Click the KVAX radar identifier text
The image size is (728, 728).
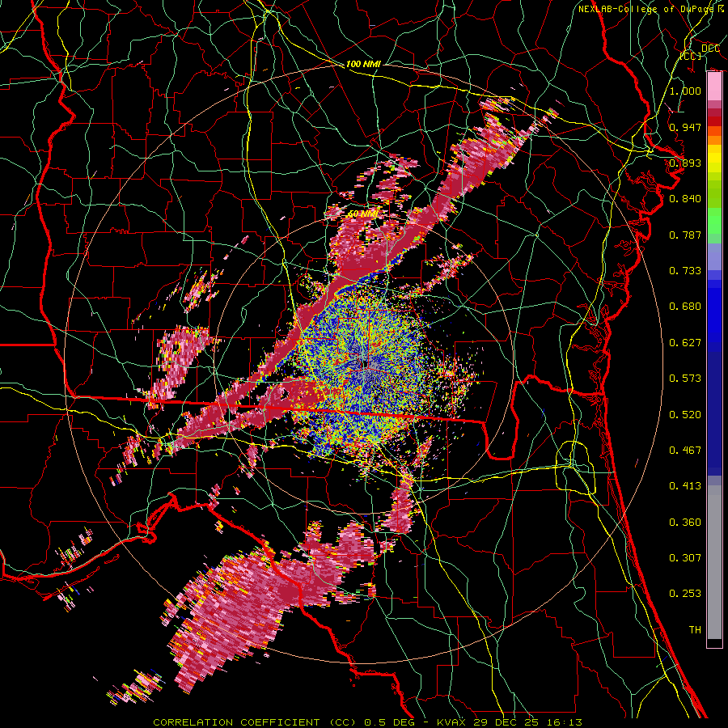click(x=452, y=722)
